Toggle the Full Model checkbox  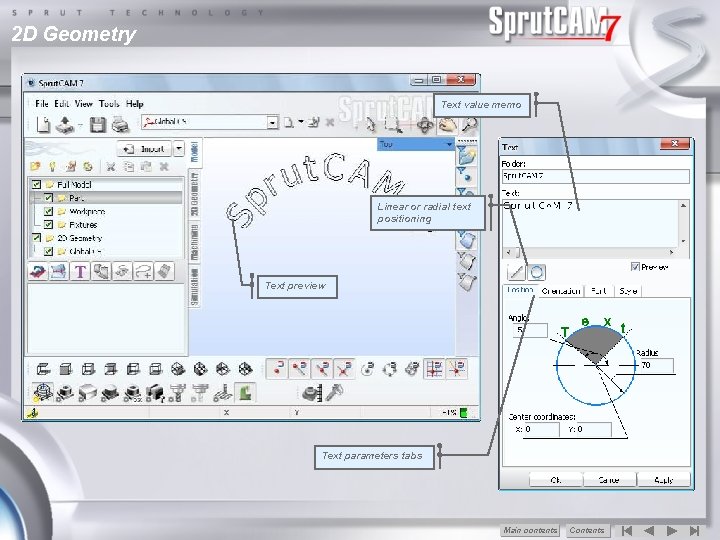point(36,185)
